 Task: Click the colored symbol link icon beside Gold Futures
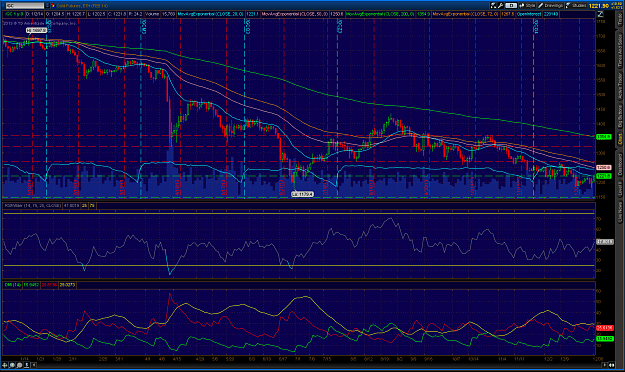coord(53,6)
